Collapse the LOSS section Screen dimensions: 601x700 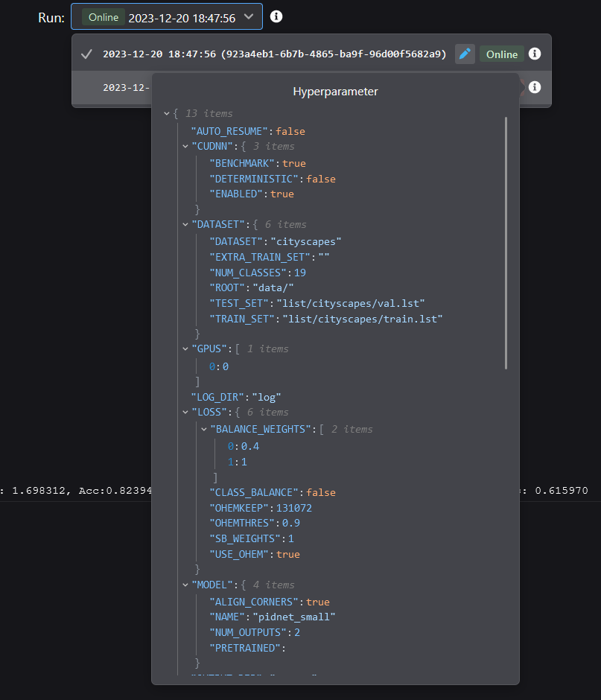[x=185, y=412]
